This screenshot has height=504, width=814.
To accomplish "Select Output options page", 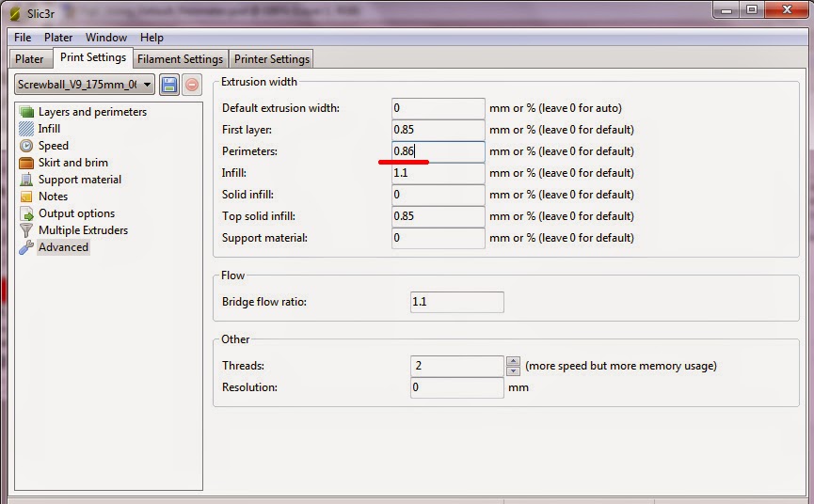I will [x=77, y=213].
